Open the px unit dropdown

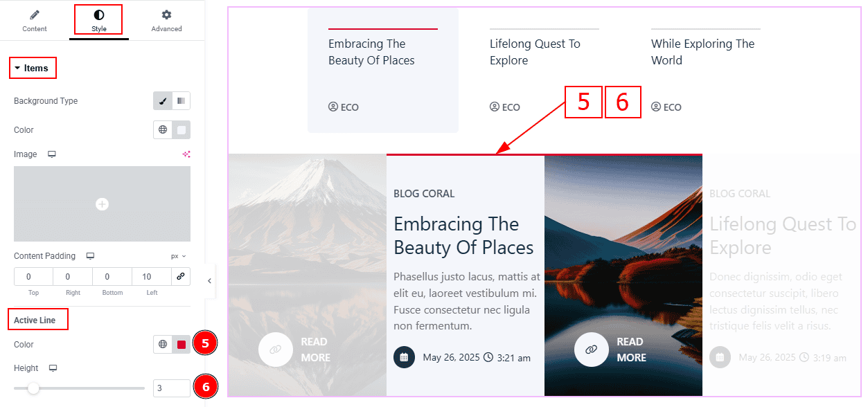tap(179, 256)
